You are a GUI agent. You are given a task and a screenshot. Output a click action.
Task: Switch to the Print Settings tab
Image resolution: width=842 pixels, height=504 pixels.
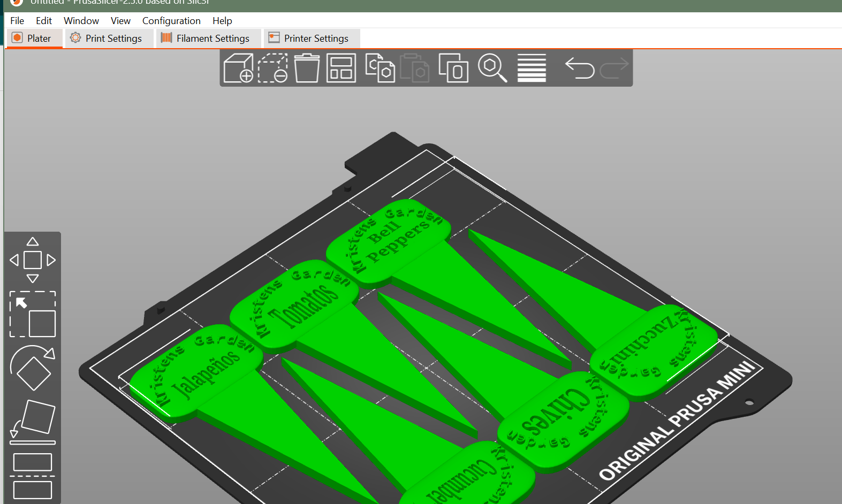[x=109, y=39]
